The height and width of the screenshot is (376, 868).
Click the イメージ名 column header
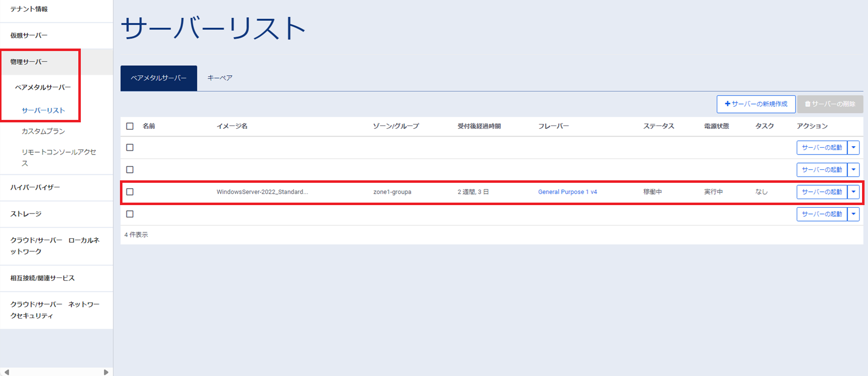pyautogui.click(x=232, y=126)
